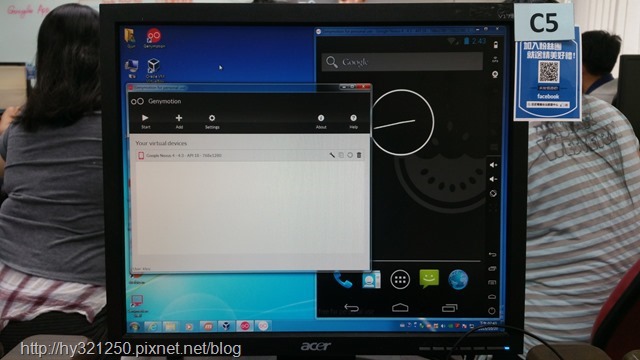Screen dimensions: 640x360
Task: Reset the Nexus 4 device to factory state
Action: pos(350,155)
